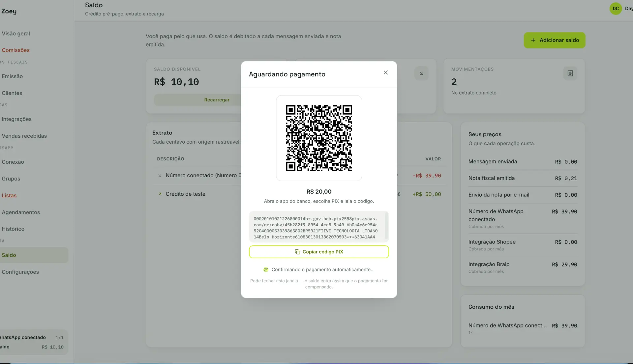Click the VALOR column header
This screenshot has height=364, width=633.
[433, 159]
